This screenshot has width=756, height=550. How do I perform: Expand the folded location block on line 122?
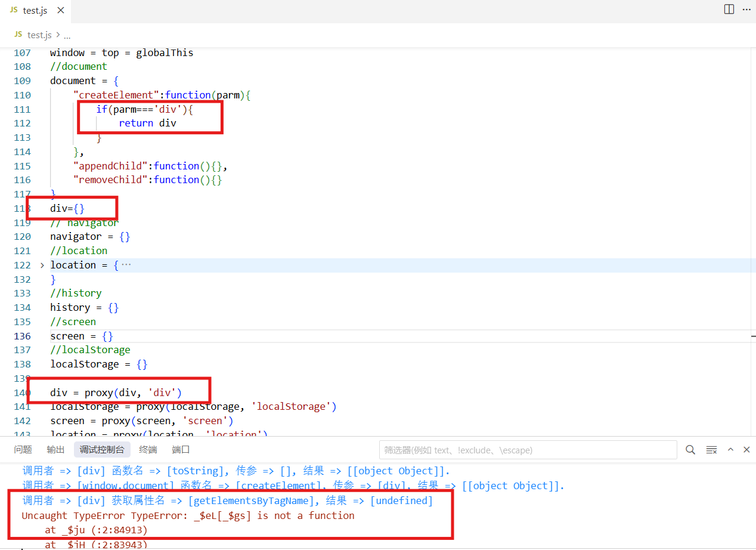click(42, 265)
